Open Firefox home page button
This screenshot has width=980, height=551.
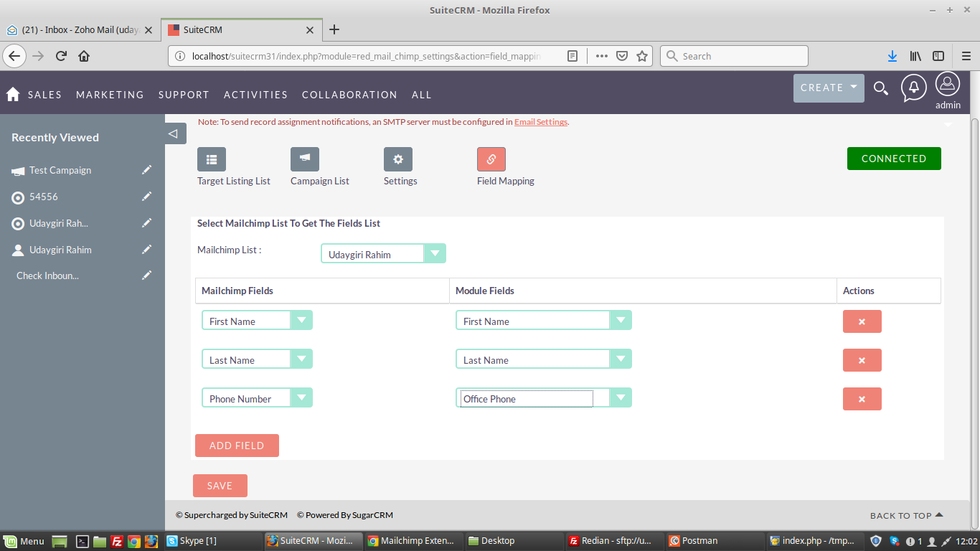tap(84, 56)
